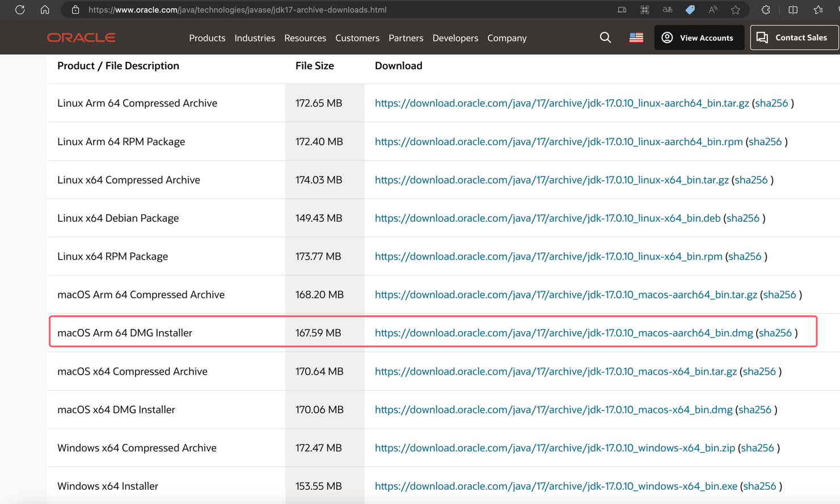Screen dimensions: 840x504
Task: Download linux-aarch64_bin.rpm link
Action: [x=559, y=142]
